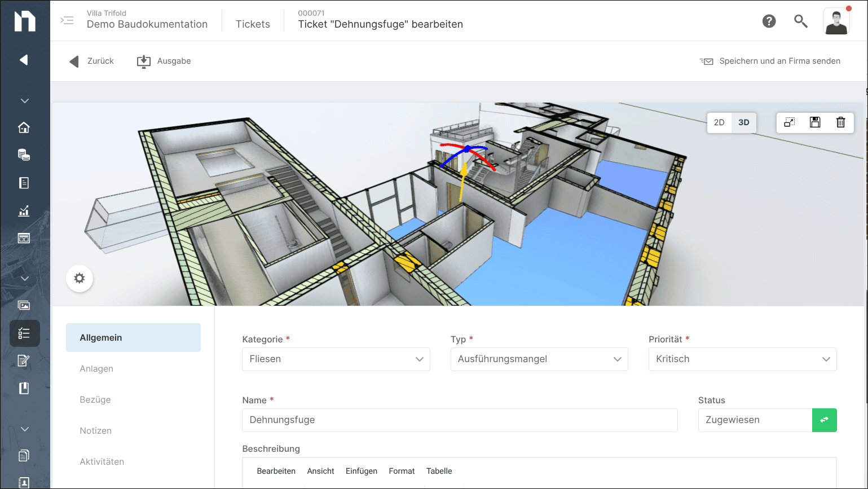Viewport: 868px width, 489px height.
Task: Open the image gallery icon in the sidebar
Action: click(x=24, y=305)
